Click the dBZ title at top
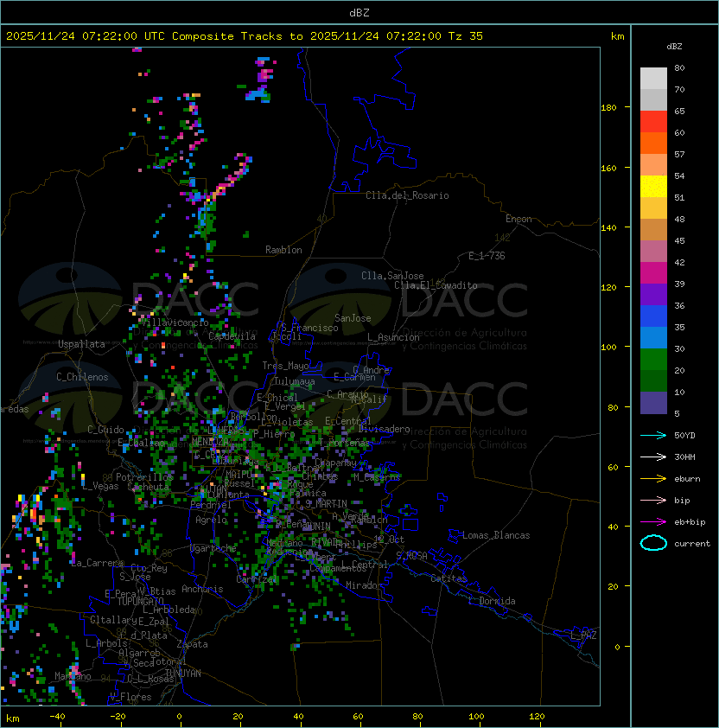This screenshot has width=719, height=728. pyautogui.click(x=359, y=12)
